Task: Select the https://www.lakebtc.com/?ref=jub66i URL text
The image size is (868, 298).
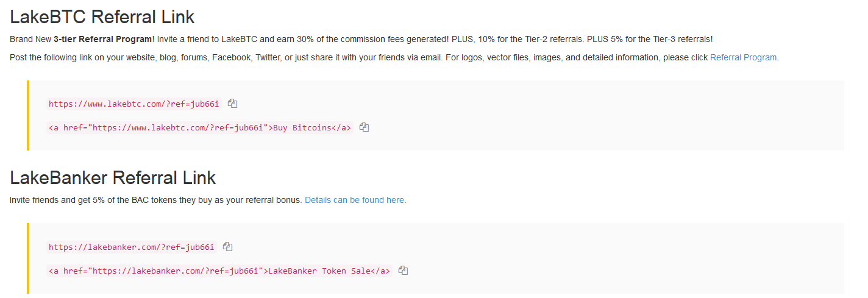Action: 134,104
